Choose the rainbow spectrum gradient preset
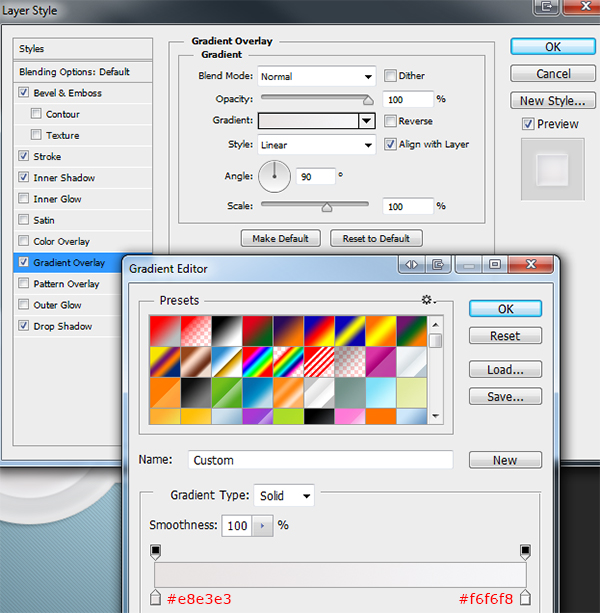This screenshot has width=600, height=613. coord(257,359)
